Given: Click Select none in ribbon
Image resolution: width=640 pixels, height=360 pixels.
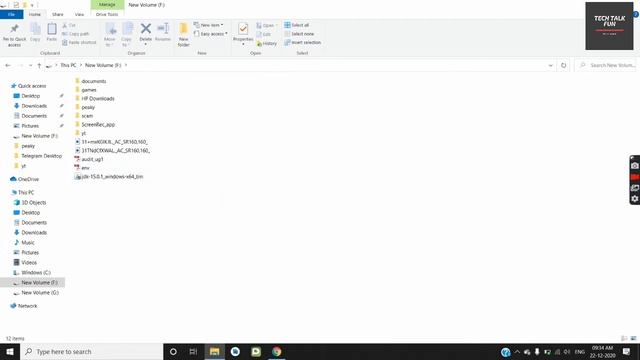Looking at the screenshot, I should click(299, 34).
